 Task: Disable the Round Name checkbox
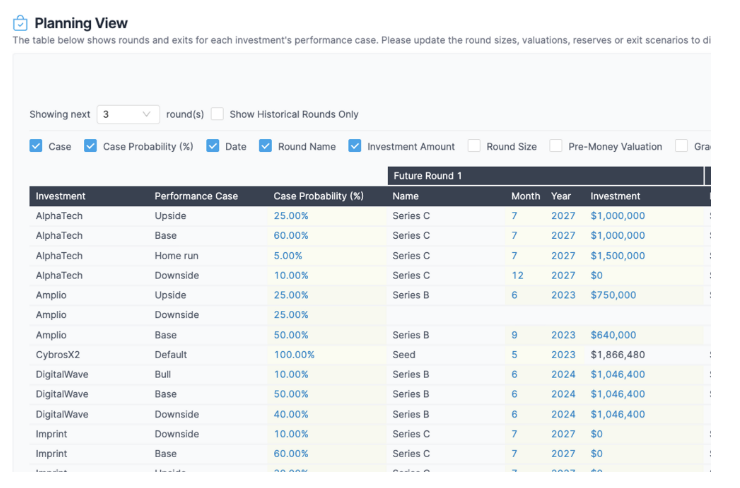coord(266,146)
